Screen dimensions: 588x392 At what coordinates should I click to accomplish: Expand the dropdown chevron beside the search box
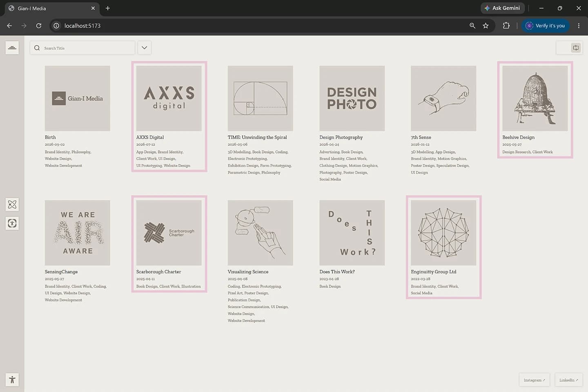(144, 48)
